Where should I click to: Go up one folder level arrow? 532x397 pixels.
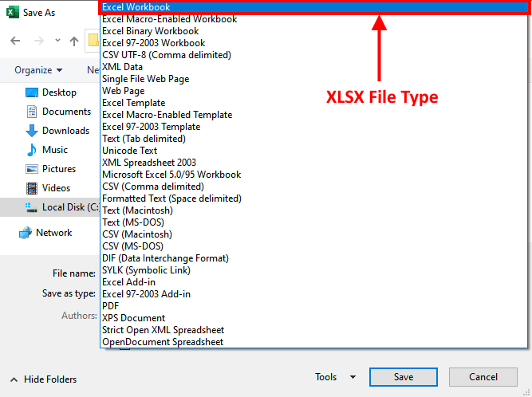(x=74, y=41)
